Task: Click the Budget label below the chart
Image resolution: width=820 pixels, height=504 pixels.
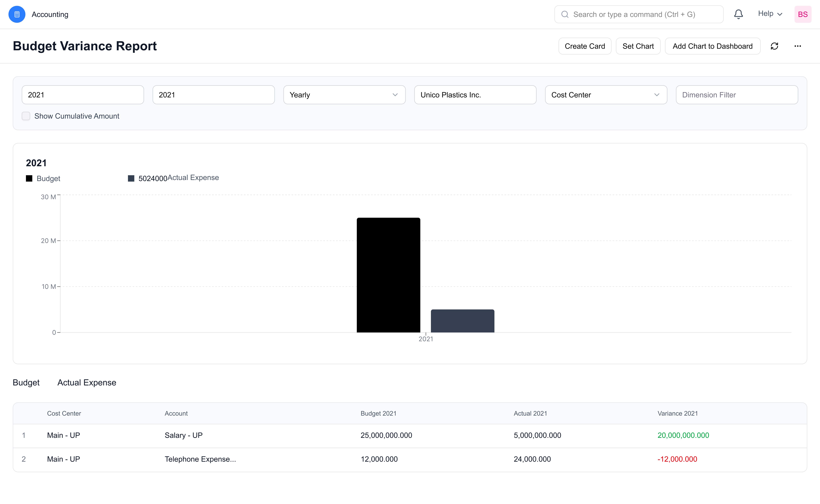Action: [x=26, y=383]
